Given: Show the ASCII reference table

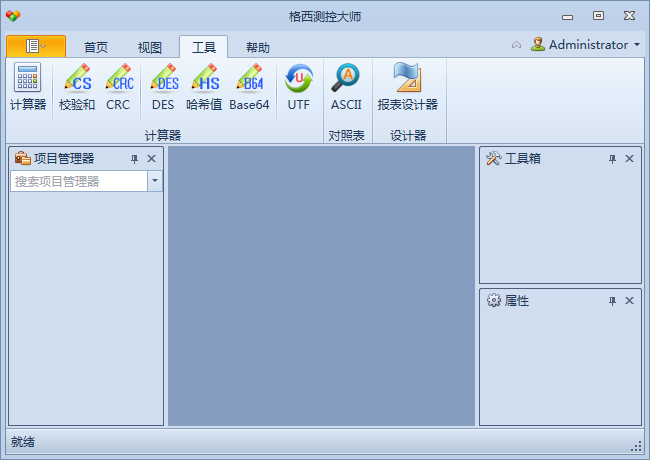Looking at the screenshot, I should pyautogui.click(x=346, y=87).
